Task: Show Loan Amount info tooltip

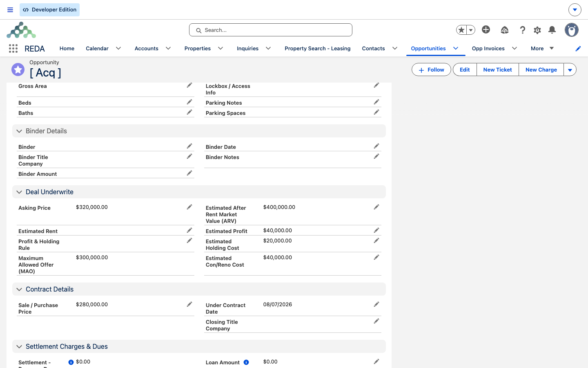Action: (x=246, y=362)
